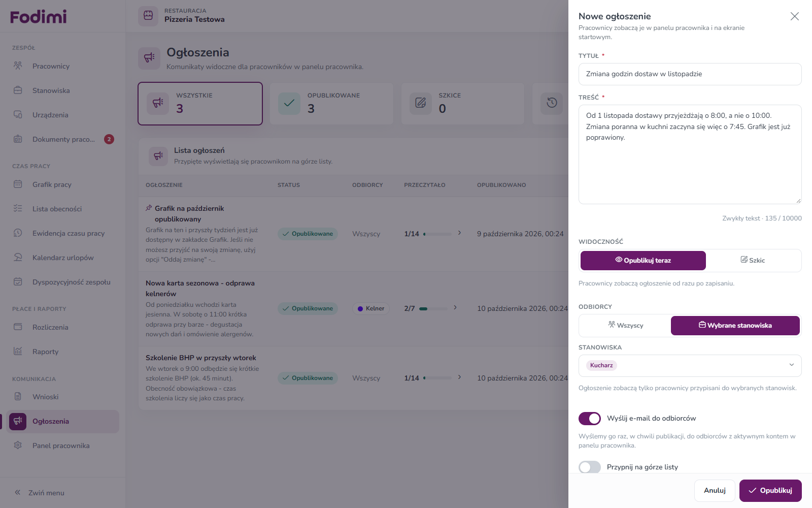Click the Szkice card pencil icon

[421, 103]
